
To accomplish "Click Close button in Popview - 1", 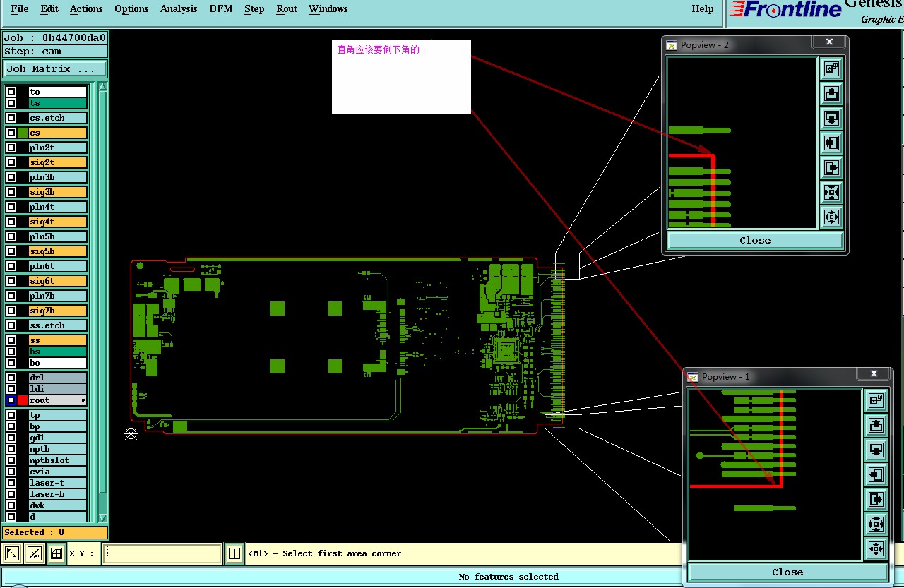I will click(787, 572).
